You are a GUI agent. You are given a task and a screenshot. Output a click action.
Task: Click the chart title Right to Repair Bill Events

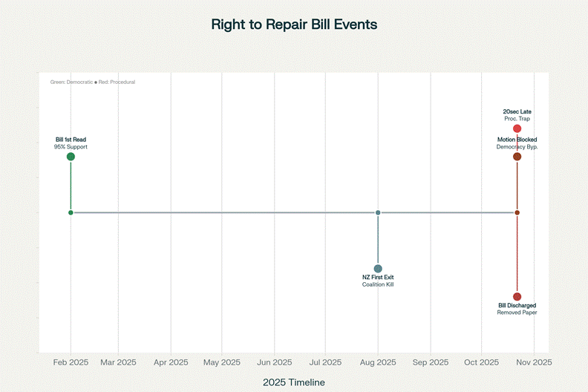pyautogui.click(x=294, y=24)
